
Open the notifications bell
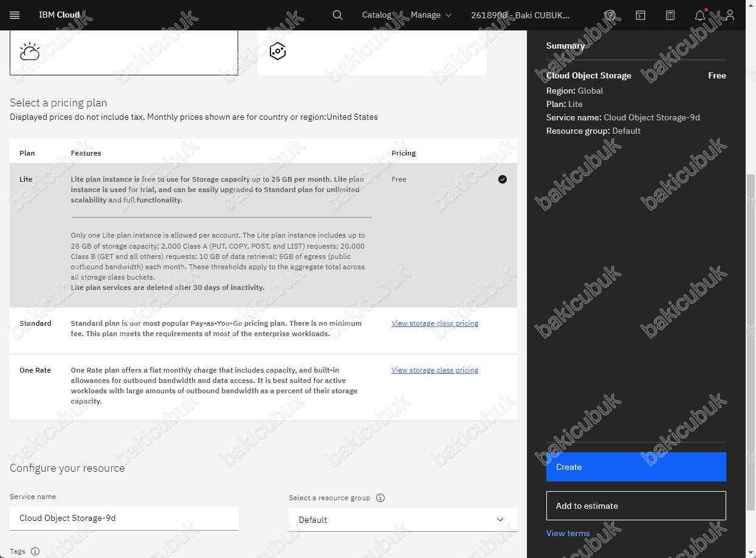pos(700,15)
